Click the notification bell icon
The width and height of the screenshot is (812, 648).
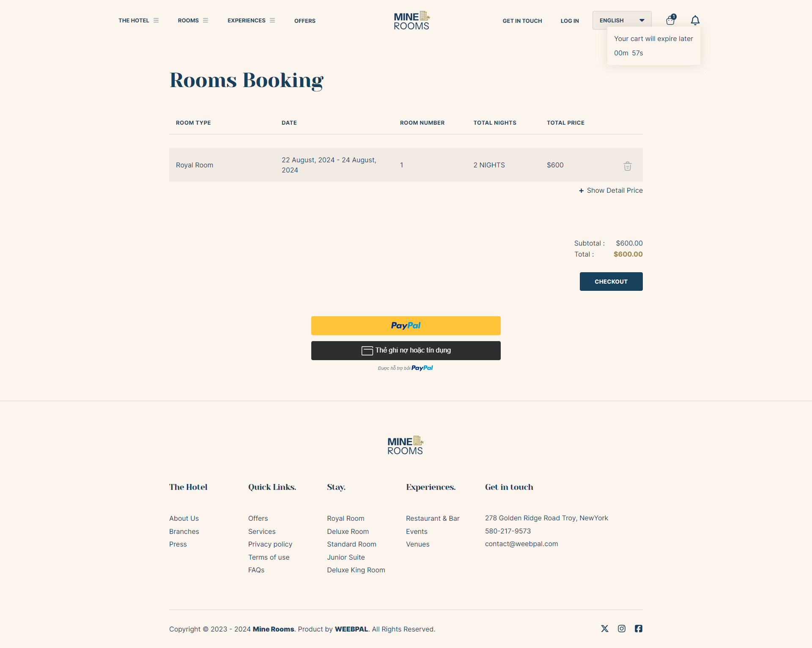pyautogui.click(x=696, y=20)
